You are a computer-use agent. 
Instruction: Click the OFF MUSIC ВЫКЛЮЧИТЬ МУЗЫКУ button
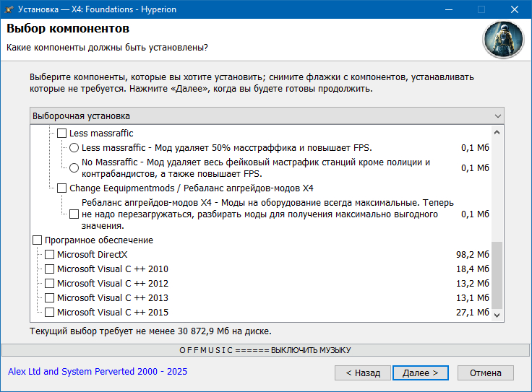pos(265,350)
